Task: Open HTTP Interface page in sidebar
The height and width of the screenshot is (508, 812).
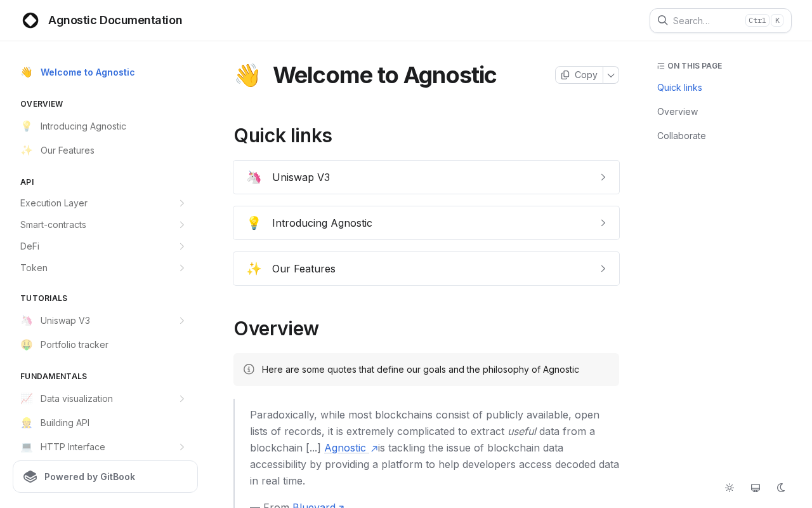Action: (x=73, y=447)
